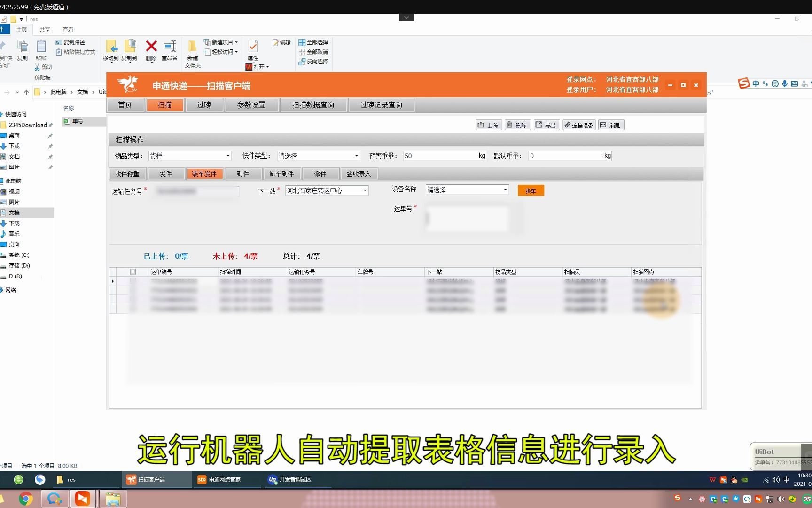This screenshot has height=508, width=812.
Task: Click the 上传 upload toolbar button
Action: (489, 125)
